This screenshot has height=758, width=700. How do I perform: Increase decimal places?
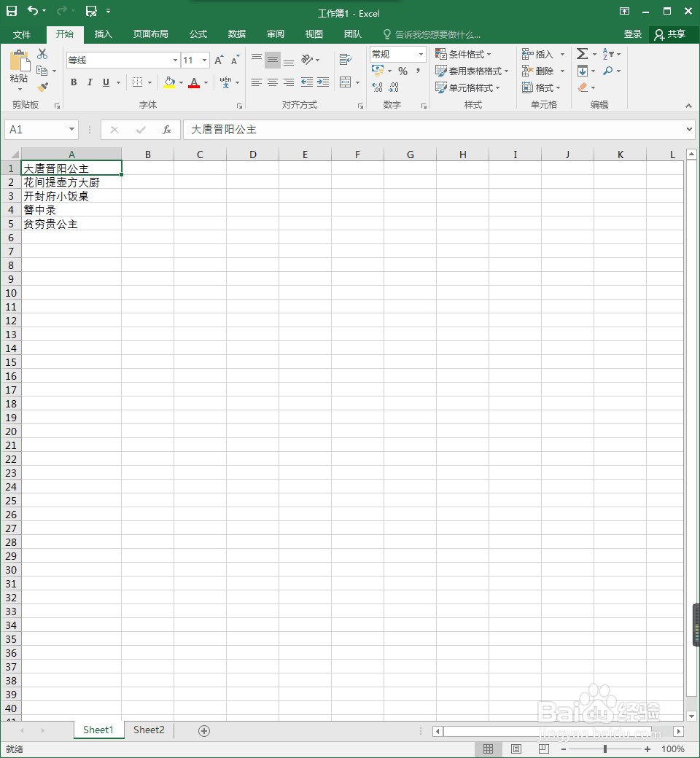click(377, 87)
